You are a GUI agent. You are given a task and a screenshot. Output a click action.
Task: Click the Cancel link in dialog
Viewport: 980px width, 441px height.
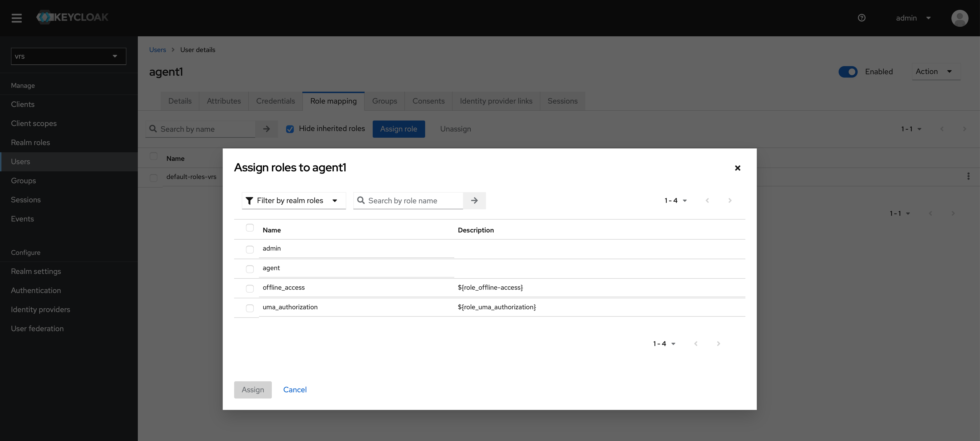295,390
